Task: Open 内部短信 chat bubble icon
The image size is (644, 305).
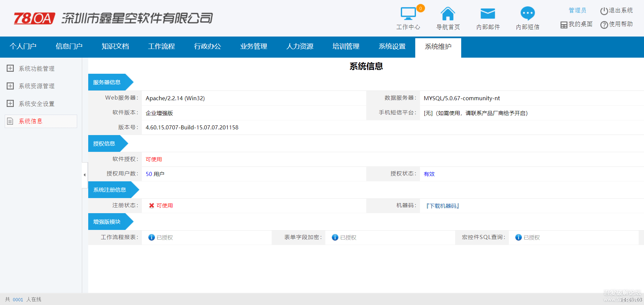Action: (x=528, y=14)
